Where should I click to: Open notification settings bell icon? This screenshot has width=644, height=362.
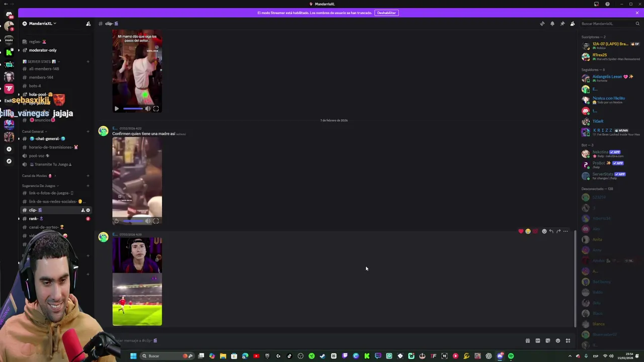pos(552,24)
